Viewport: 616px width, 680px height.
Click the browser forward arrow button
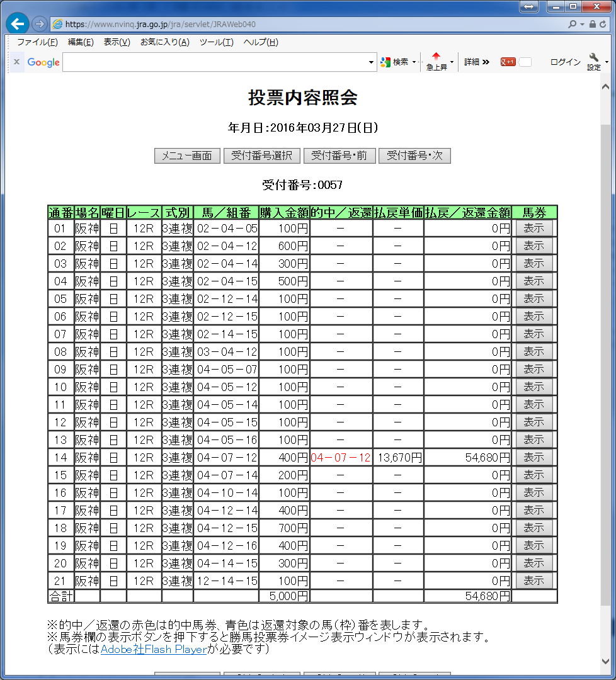click(40, 24)
